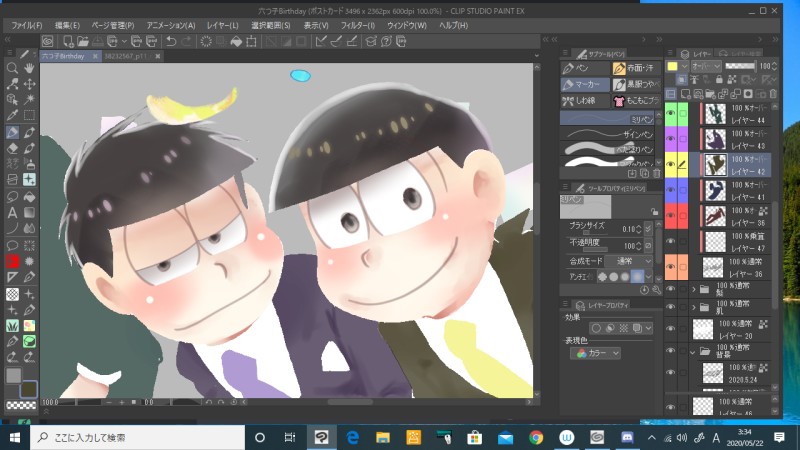Image resolution: width=800 pixels, height=450 pixels.
Task: Toggle the lock layer padlock icon
Action: [x=719, y=80]
